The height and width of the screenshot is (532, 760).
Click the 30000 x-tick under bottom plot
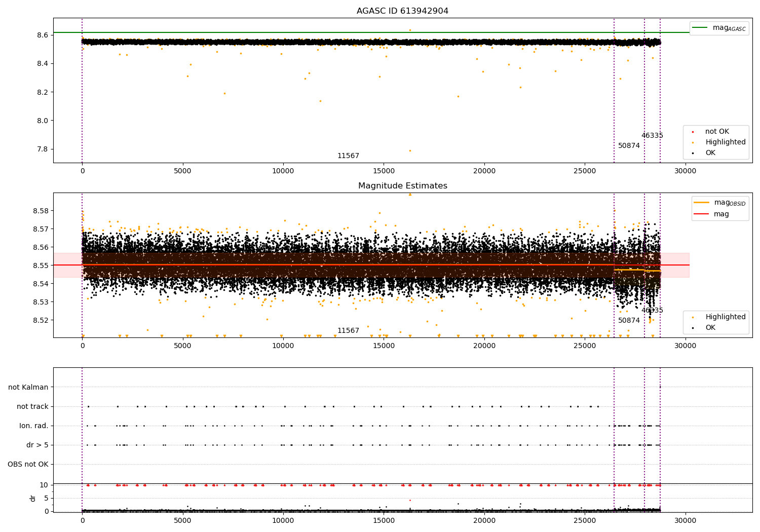click(685, 520)
